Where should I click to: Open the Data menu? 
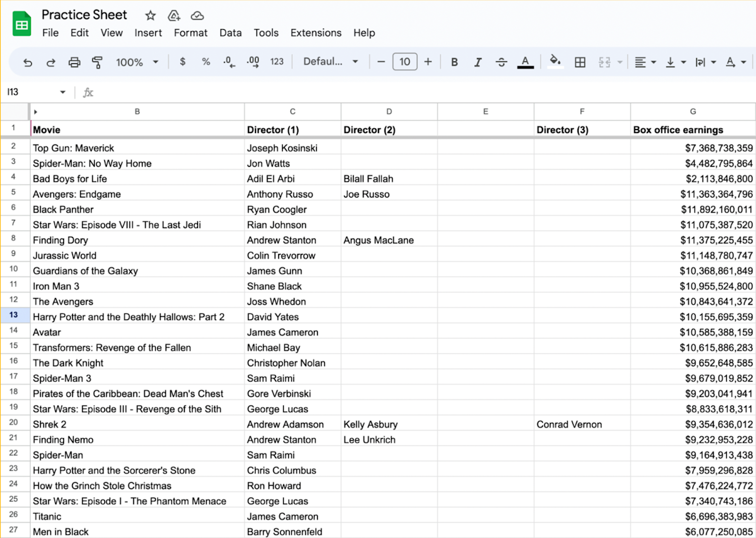pos(230,33)
